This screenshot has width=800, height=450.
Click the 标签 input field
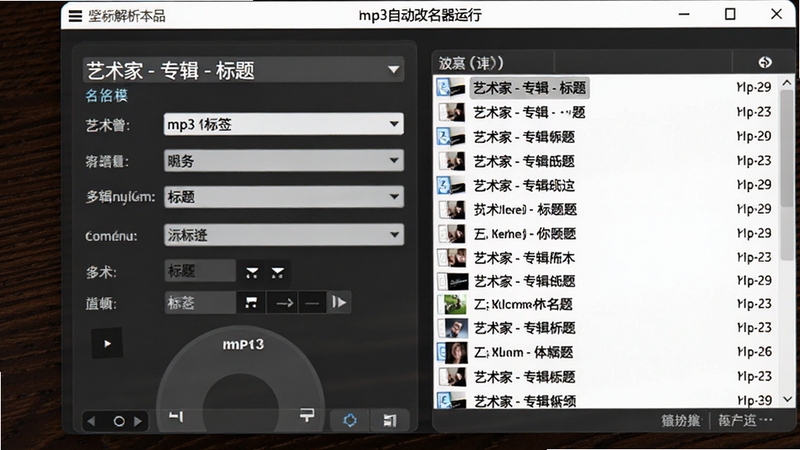click(200, 303)
